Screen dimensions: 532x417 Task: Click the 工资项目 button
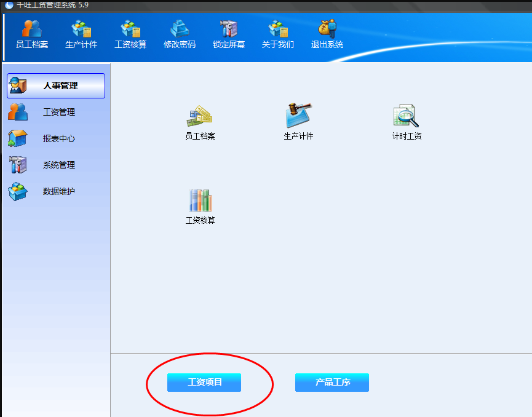tap(204, 383)
